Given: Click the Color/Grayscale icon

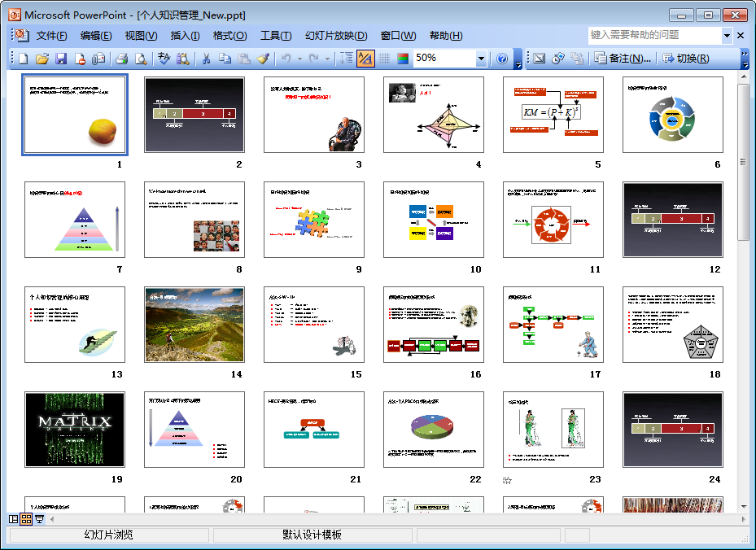Looking at the screenshot, I should [x=403, y=59].
